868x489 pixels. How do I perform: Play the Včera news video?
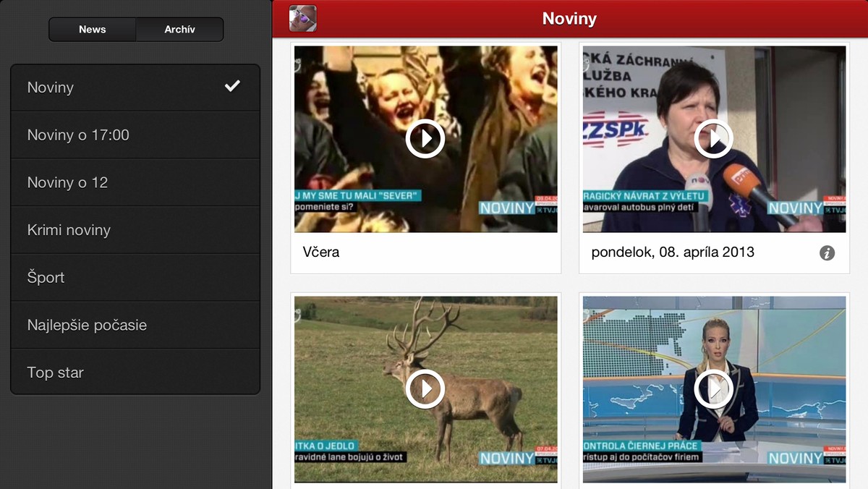pyautogui.click(x=425, y=138)
